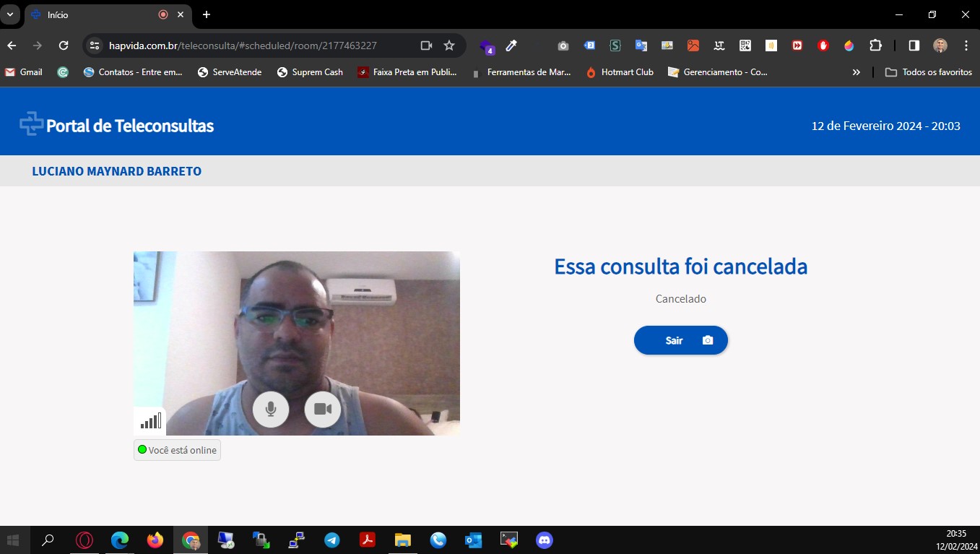
Task: Open the Hotmart Club bookmark
Action: [x=620, y=72]
